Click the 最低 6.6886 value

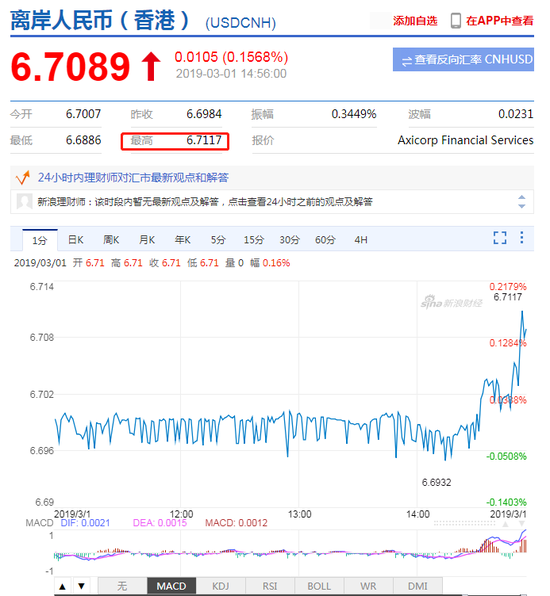point(83,140)
